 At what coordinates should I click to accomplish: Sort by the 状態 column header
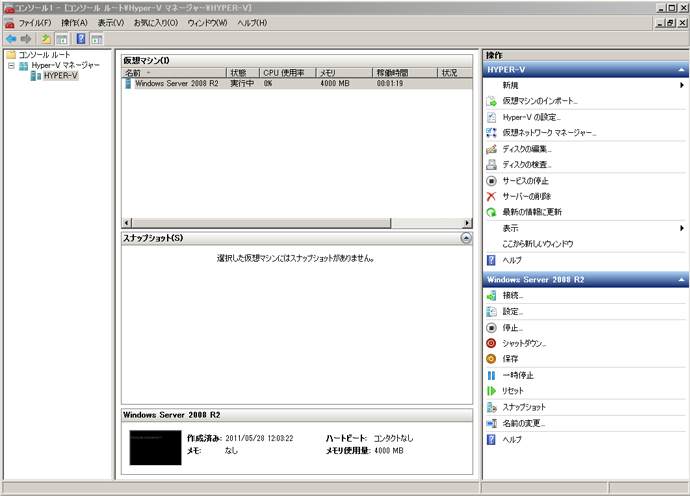(x=243, y=73)
